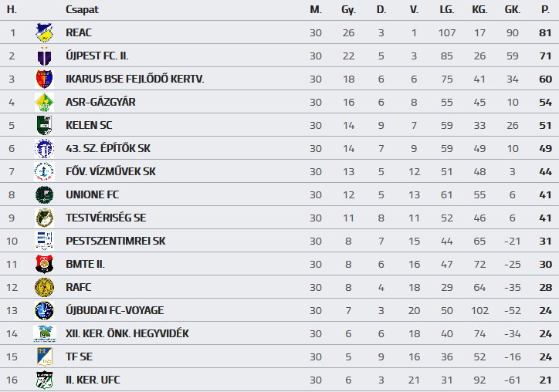
Task: Click the Unione FC team logo
Action: 44,194
